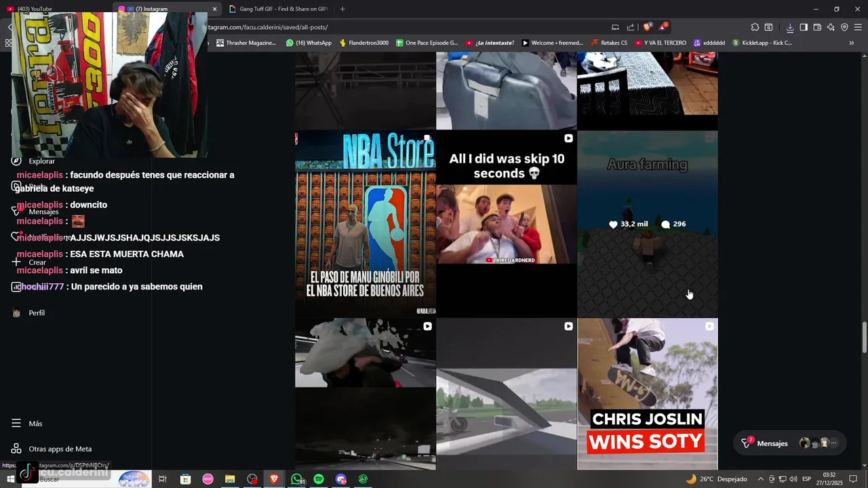This screenshot has height=488, width=868.
Task: Toggle the browser sidebar panel icon
Action: pos(804,27)
